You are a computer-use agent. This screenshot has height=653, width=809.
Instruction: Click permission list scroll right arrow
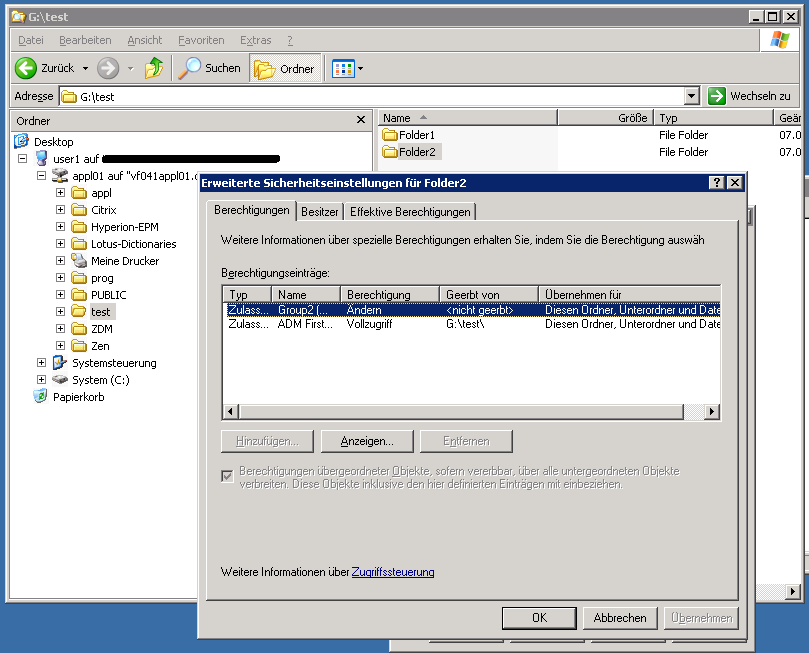coord(711,412)
